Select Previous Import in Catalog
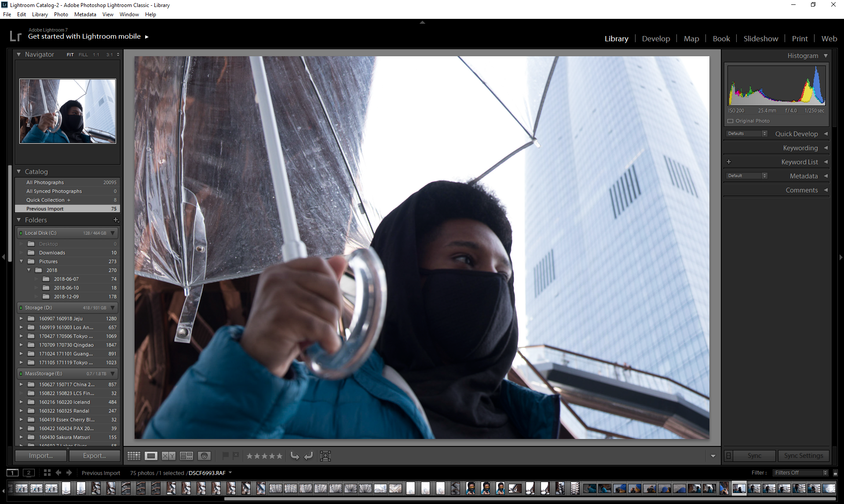This screenshot has width=844, height=504. 67,209
